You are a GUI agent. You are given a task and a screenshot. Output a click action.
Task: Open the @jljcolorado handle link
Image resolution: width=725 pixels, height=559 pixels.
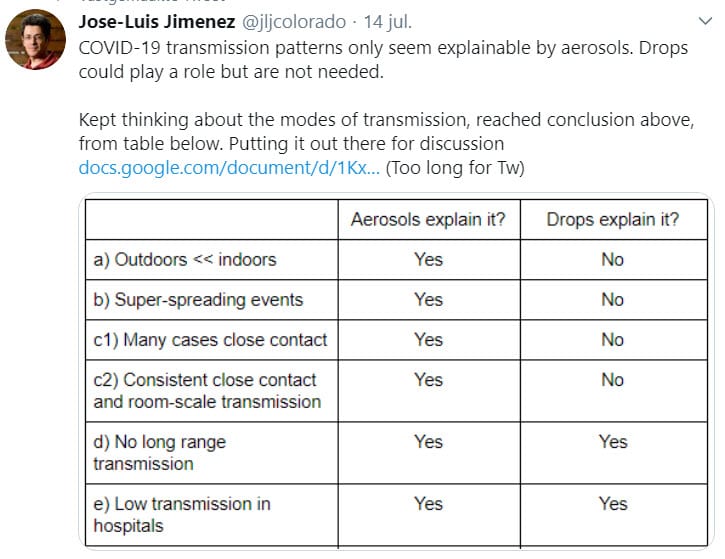pyautogui.click(x=294, y=22)
